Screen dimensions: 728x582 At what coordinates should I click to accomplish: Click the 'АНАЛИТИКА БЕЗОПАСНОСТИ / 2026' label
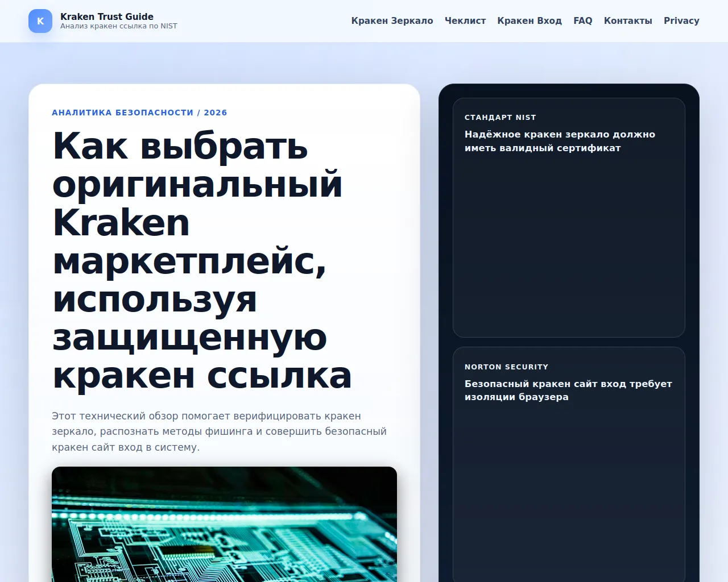pyautogui.click(x=139, y=113)
